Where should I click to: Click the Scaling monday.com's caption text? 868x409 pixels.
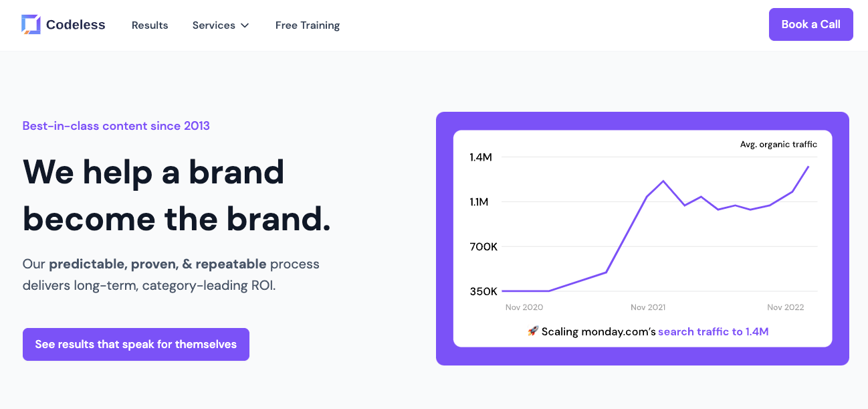(599, 331)
